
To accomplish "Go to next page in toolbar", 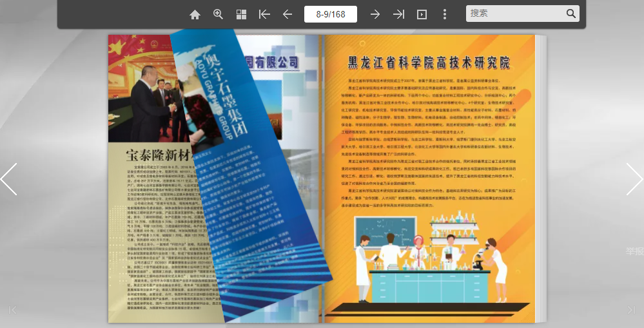I will pyautogui.click(x=375, y=14).
